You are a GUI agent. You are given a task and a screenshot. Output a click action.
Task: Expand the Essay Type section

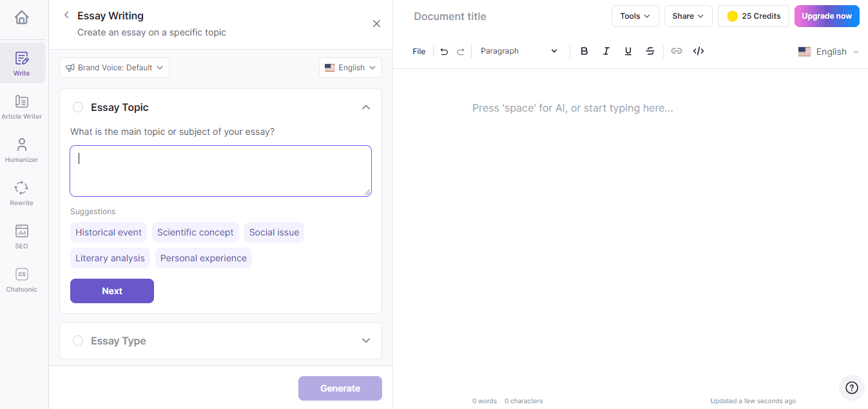tap(366, 341)
